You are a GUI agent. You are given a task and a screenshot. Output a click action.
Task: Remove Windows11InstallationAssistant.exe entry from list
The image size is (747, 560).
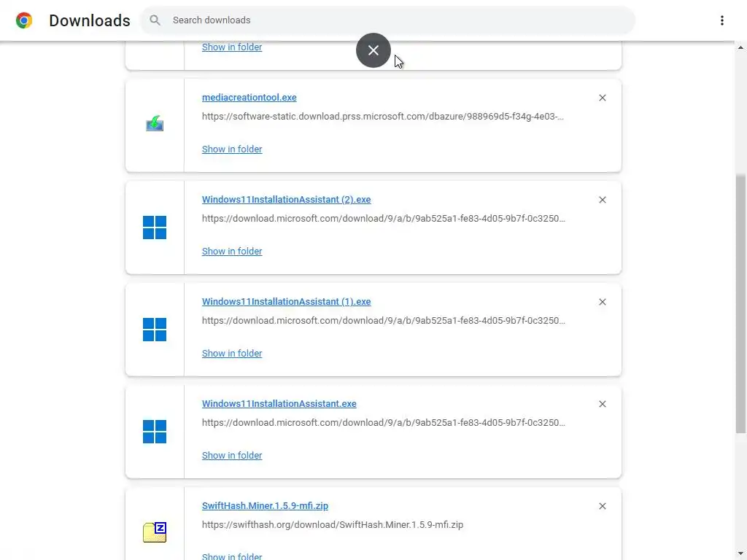pos(603,404)
